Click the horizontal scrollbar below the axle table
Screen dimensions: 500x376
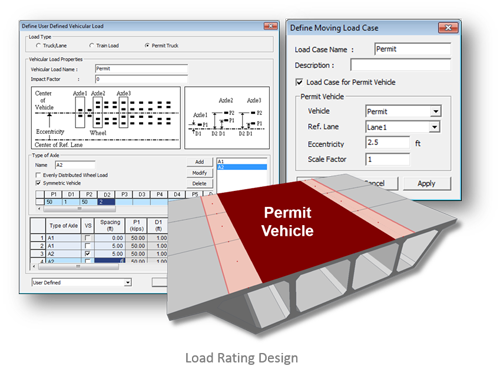tap(78, 267)
